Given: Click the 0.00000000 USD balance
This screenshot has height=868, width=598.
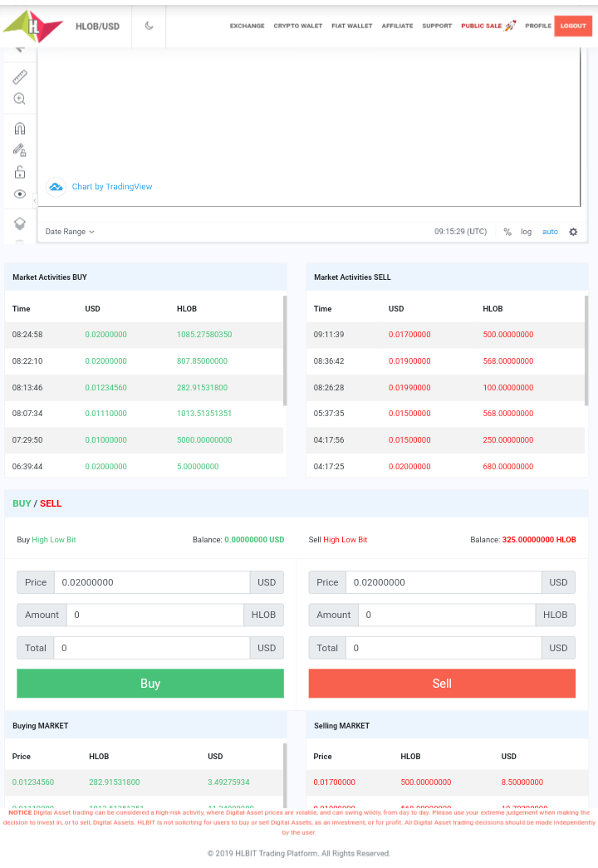Looking at the screenshot, I should point(254,540).
